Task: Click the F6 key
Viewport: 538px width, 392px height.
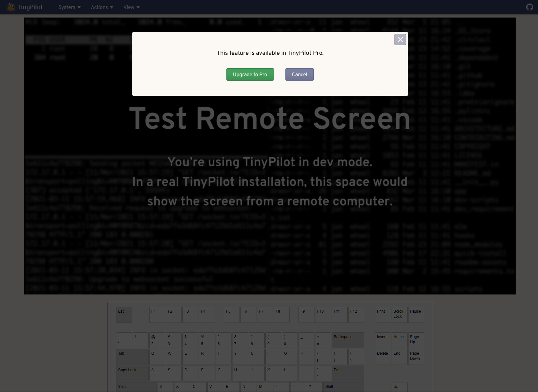Action: tap(248, 315)
